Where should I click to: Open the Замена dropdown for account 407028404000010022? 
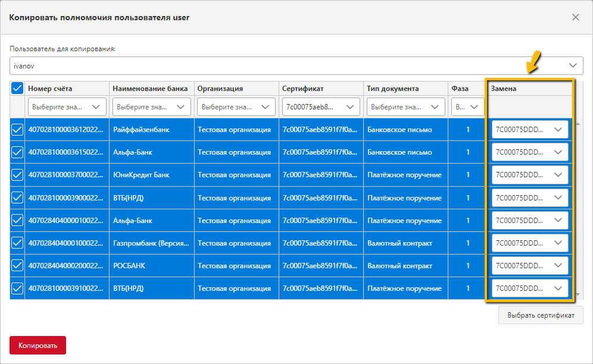click(530, 221)
